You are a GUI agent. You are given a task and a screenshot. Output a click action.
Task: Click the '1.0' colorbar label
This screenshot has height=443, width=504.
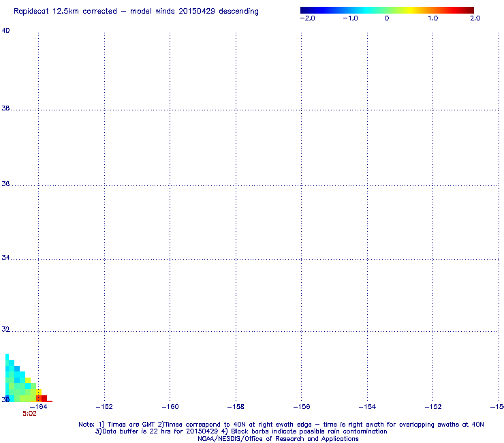pyautogui.click(x=433, y=18)
